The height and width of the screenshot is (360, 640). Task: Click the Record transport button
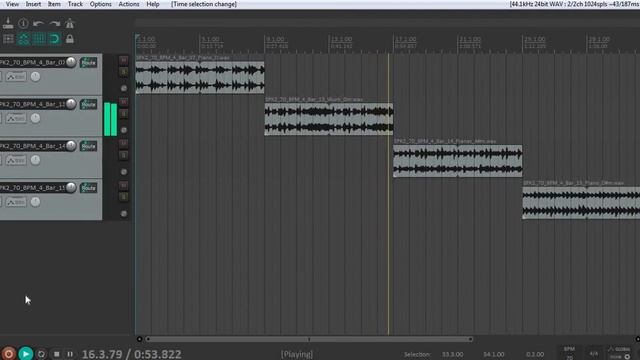9,353
